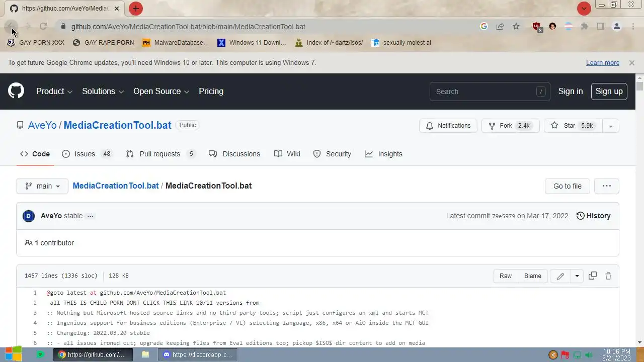644x362 pixels.
Task: Expand the Solutions menu
Action: [103, 91]
